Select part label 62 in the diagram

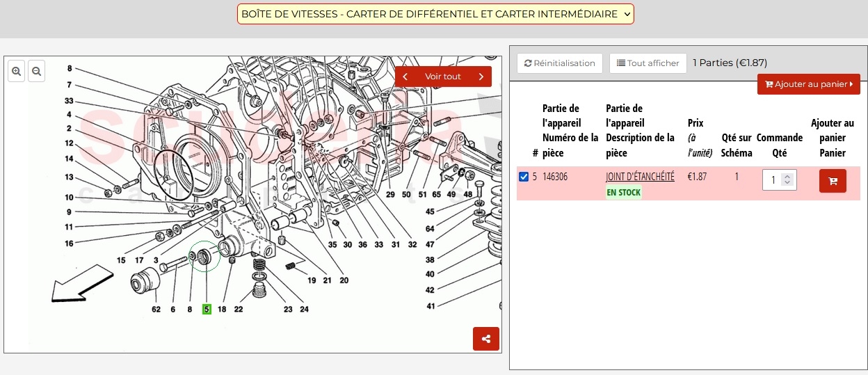pos(156,309)
